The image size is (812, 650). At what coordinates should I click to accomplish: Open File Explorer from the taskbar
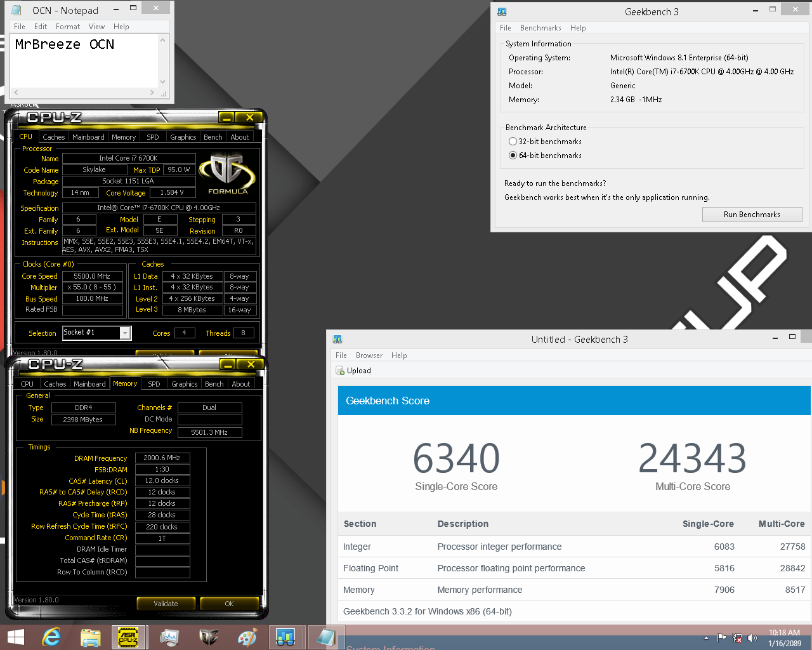coord(91,637)
